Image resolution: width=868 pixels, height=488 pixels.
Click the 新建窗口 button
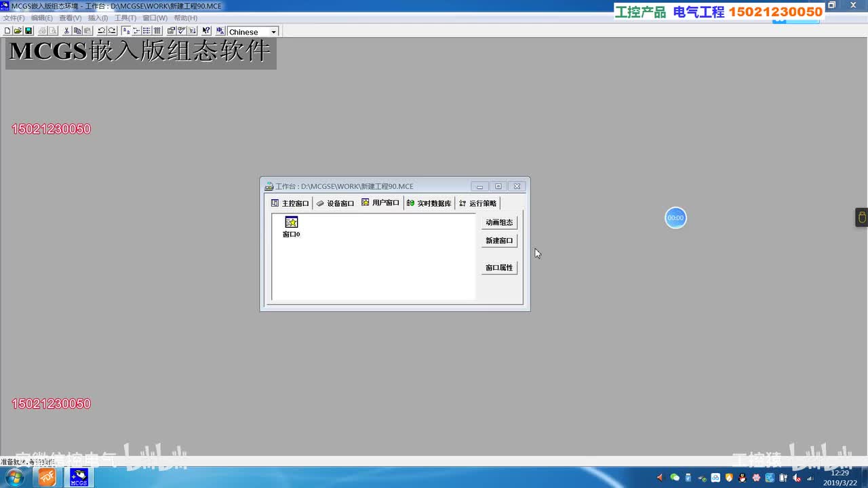[499, 241]
